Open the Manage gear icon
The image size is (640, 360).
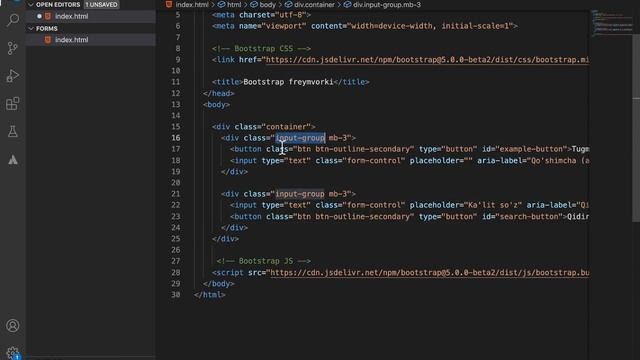tap(13, 353)
